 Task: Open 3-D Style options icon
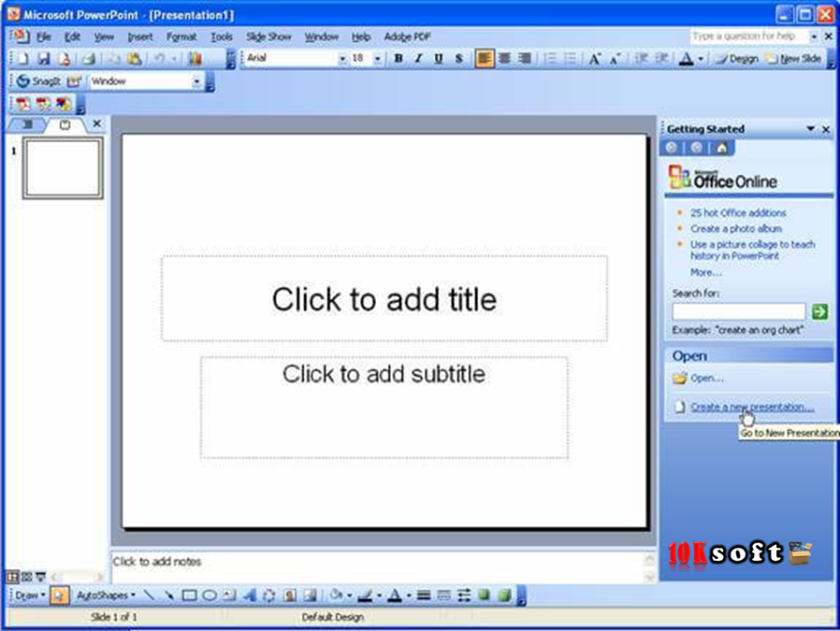(x=504, y=595)
